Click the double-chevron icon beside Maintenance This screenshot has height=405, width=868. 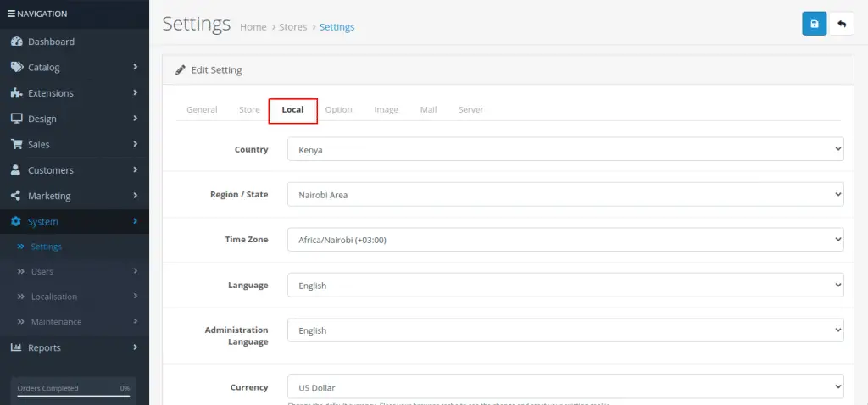(21, 321)
